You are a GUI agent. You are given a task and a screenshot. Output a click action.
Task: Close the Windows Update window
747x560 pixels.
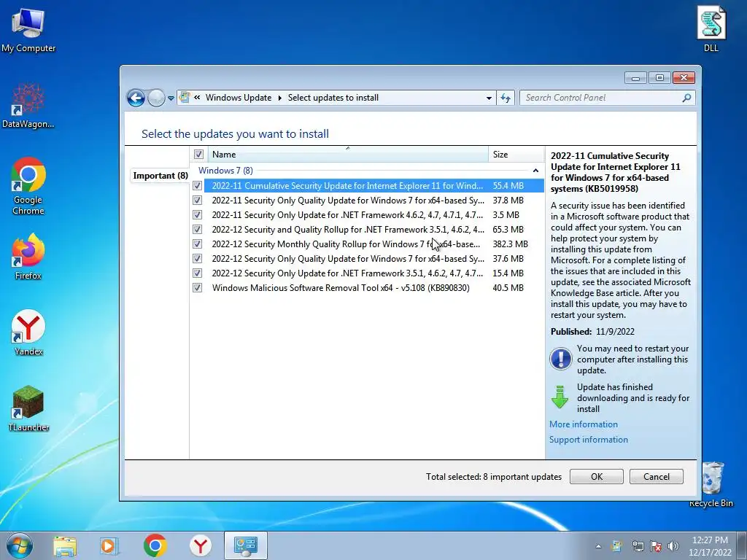coord(684,77)
